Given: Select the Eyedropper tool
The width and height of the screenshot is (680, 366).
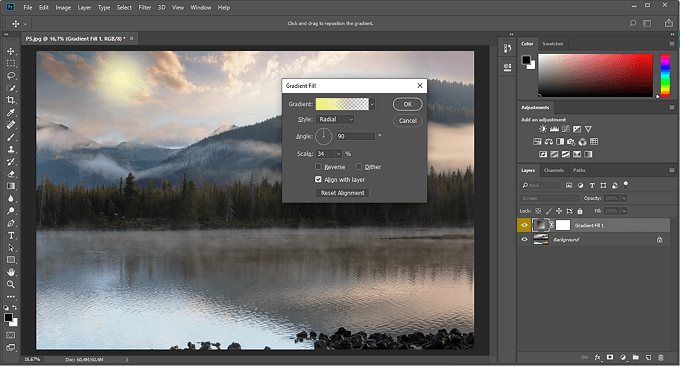Looking at the screenshot, I should [x=11, y=113].
